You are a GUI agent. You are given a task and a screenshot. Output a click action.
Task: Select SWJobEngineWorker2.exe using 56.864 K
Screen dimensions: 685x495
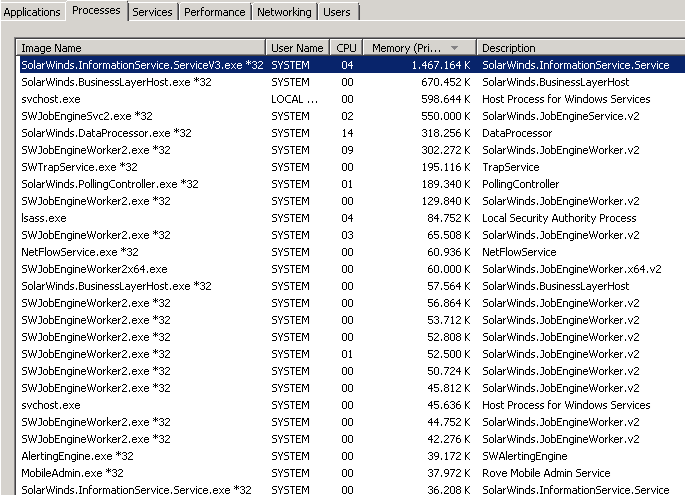(351, 303)
